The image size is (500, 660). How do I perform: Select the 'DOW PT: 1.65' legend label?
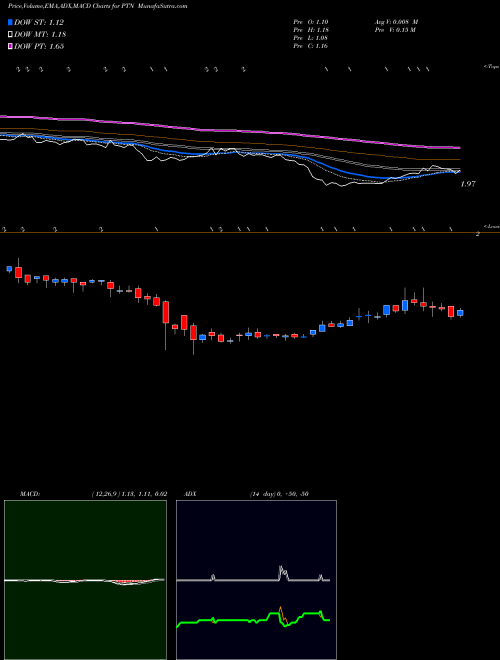point(39,47)
